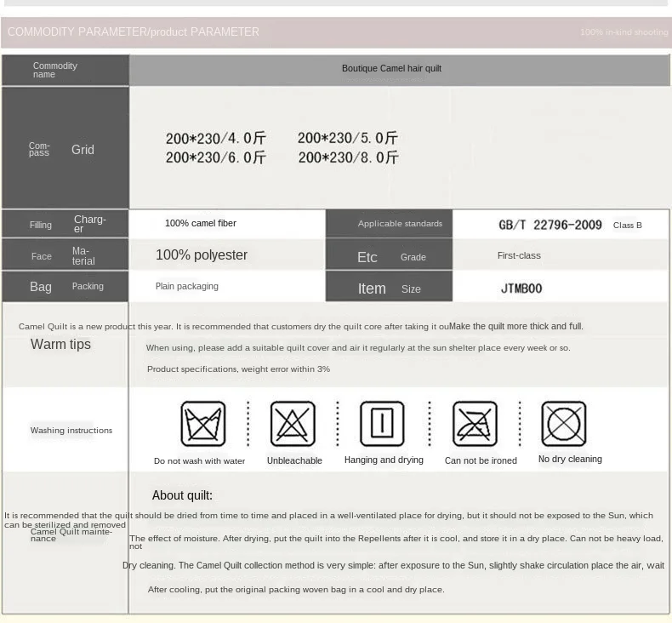Click the Grade header cell
The image size is (672, 623).
pos(389,254)
